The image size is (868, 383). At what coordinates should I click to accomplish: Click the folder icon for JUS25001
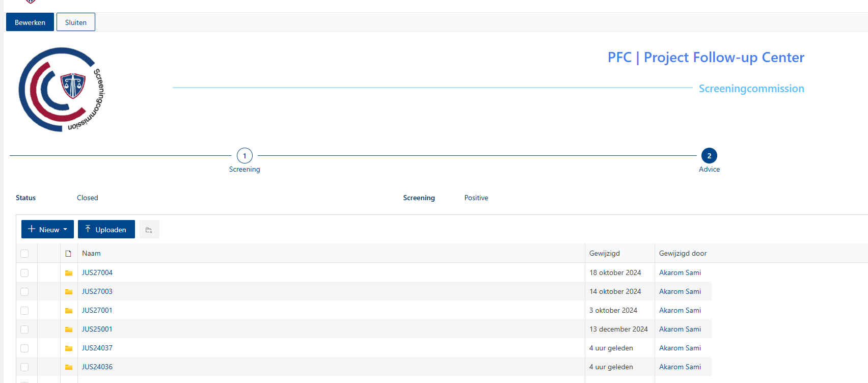[x=69, y=330]
